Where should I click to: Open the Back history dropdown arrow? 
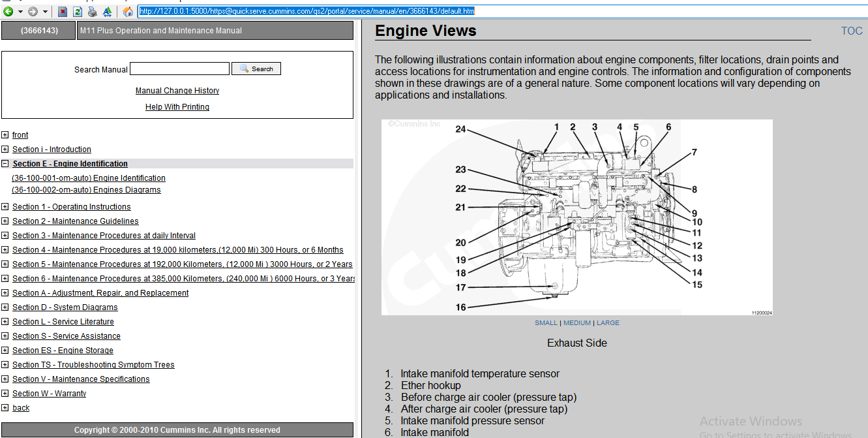20,12
